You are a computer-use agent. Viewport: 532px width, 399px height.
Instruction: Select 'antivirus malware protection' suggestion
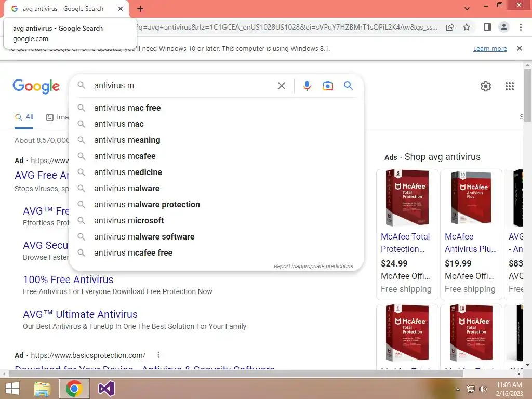(x=217, y=205)
